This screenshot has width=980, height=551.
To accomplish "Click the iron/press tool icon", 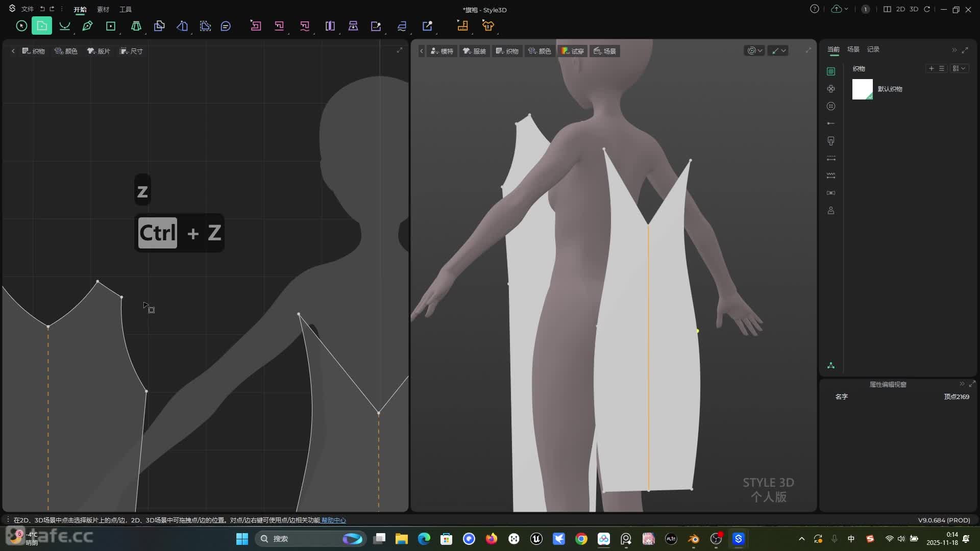I will [x=402, y=26].
